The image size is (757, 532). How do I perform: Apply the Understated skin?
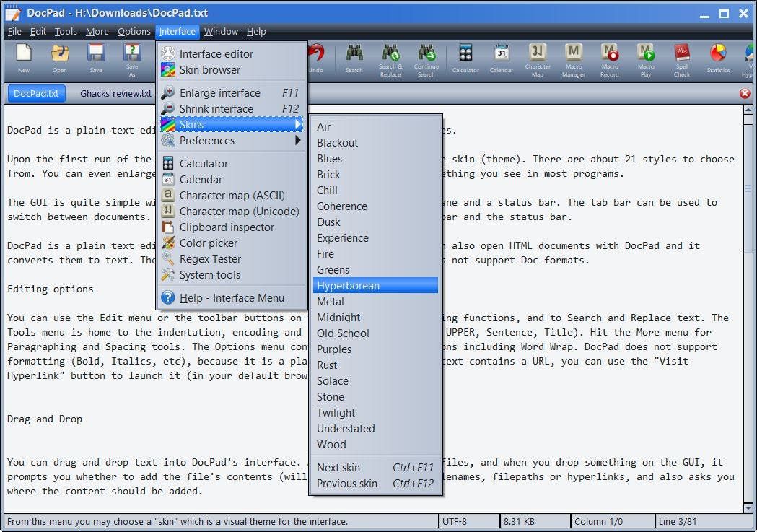coord(375,429)
